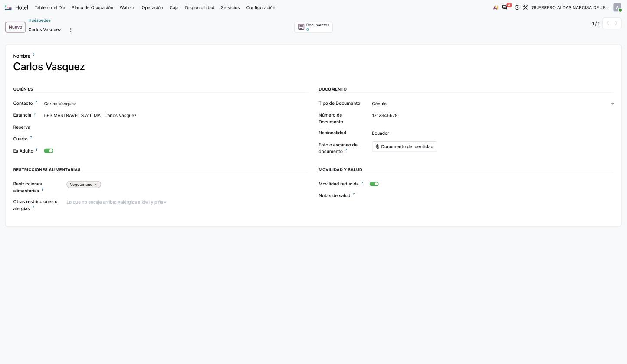
Task: Open the Tipo de Documento dropdown
Action: [x=492, y=104]
